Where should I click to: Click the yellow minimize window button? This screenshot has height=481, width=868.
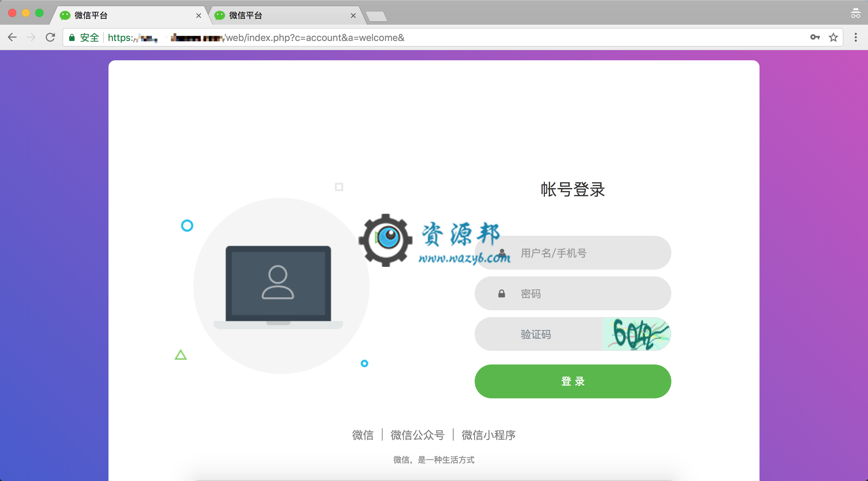tap(26, 13)
